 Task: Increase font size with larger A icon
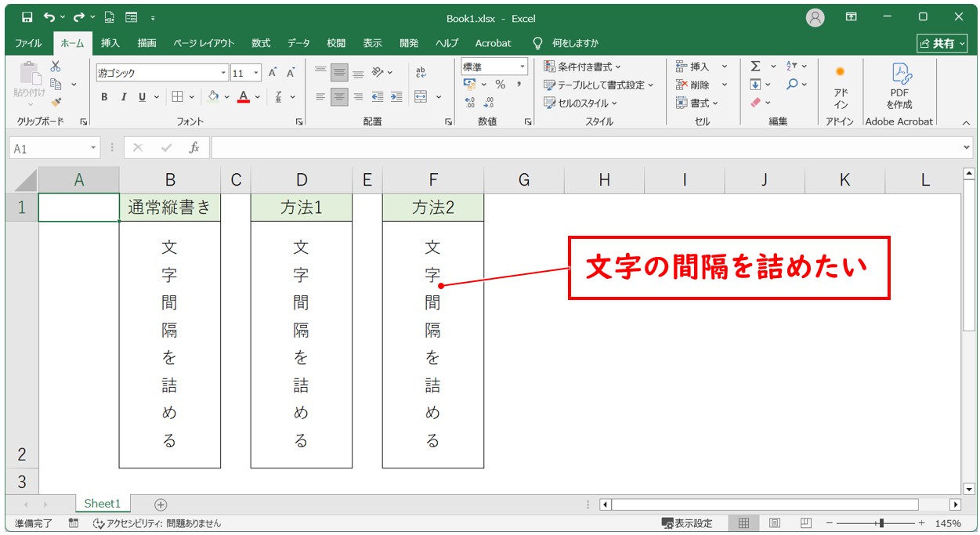[273, 73]
